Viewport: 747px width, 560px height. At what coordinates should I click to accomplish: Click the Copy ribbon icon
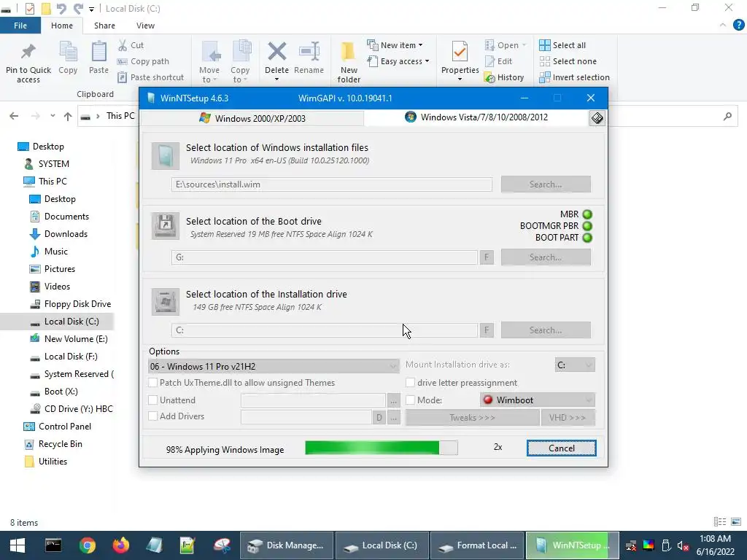click(68, 52)
